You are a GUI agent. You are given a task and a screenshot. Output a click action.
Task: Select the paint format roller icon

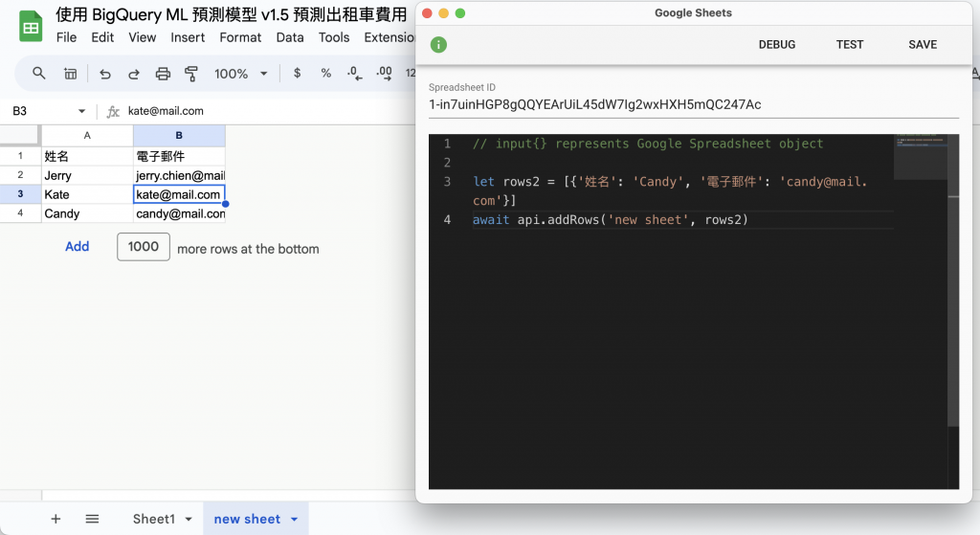point(191,74)
